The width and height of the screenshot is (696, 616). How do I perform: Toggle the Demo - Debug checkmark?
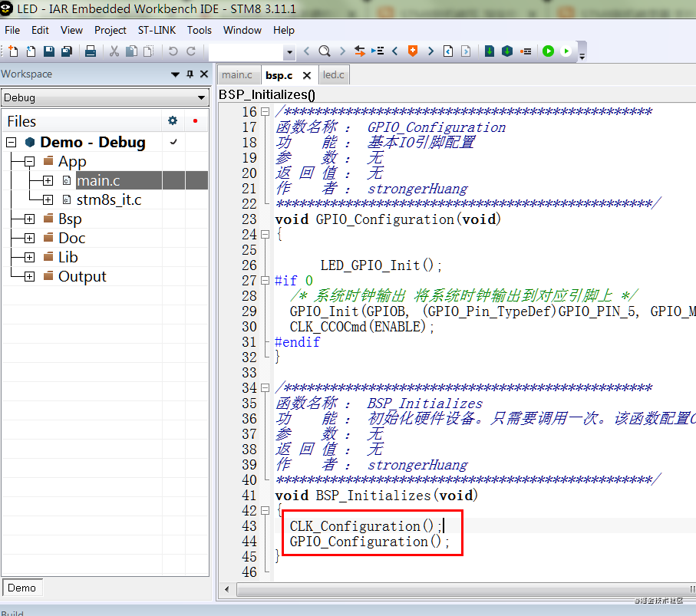pos(173,142)
